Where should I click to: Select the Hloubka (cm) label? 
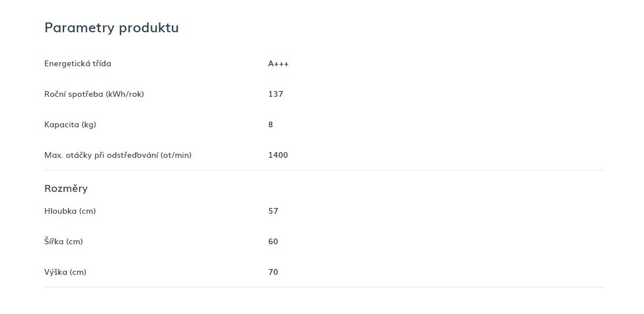coord(70,211)
